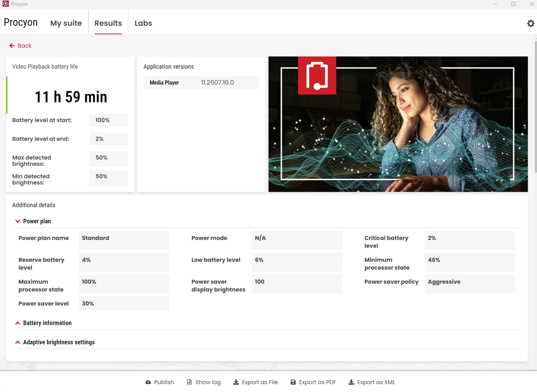Click Export as File text
This screenshot has width=537, height=392.
tap(260, 382)
